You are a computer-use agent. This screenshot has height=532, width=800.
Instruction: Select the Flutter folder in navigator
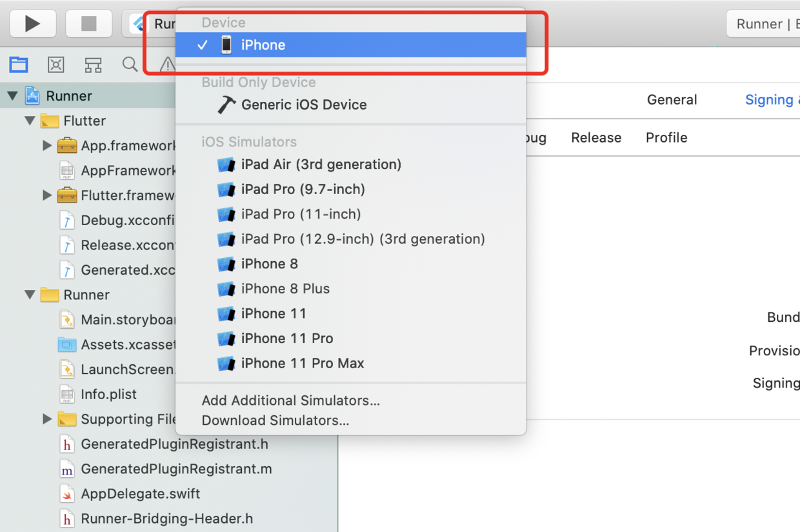(84, 121)
